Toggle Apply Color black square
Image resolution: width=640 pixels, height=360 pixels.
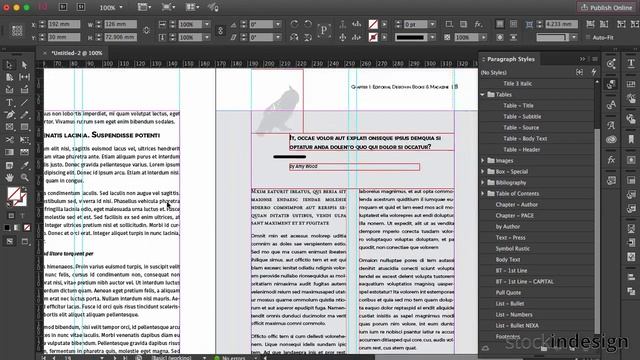point(7,227)
